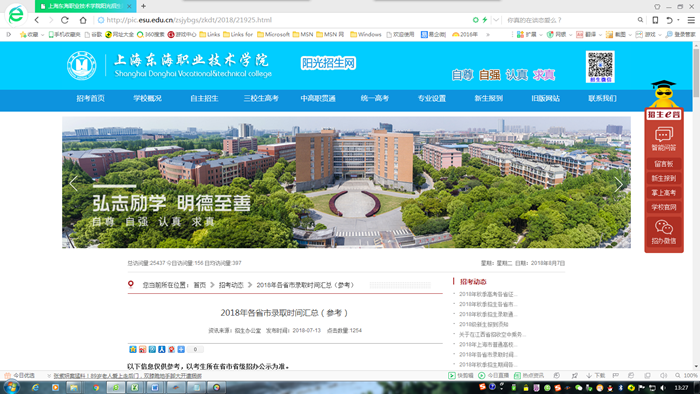
Task: Open 学校概况 navigation item
Action: pos(147,98)
